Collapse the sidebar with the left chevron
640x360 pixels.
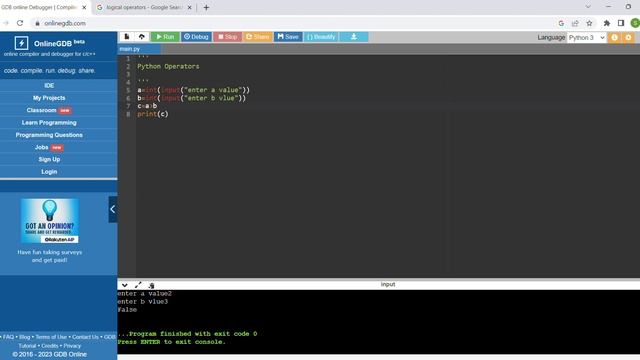tap(113, 209)
